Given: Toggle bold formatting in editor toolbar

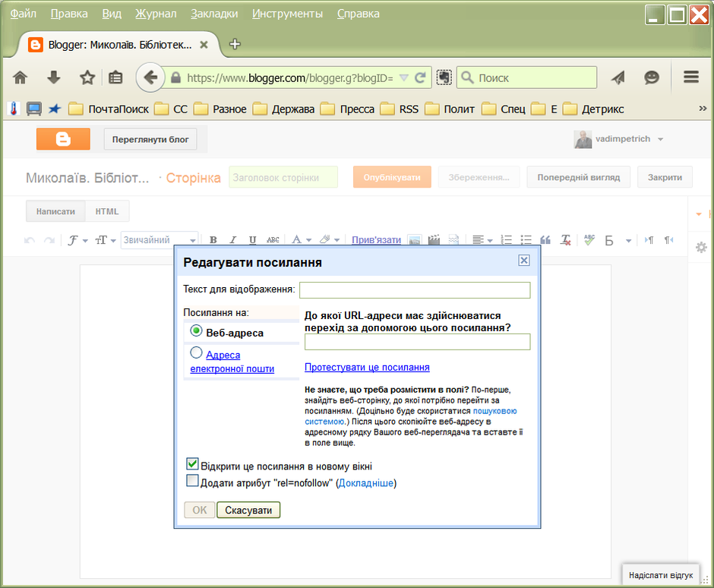Looking at the screenshot, I should tap(213, 240).
